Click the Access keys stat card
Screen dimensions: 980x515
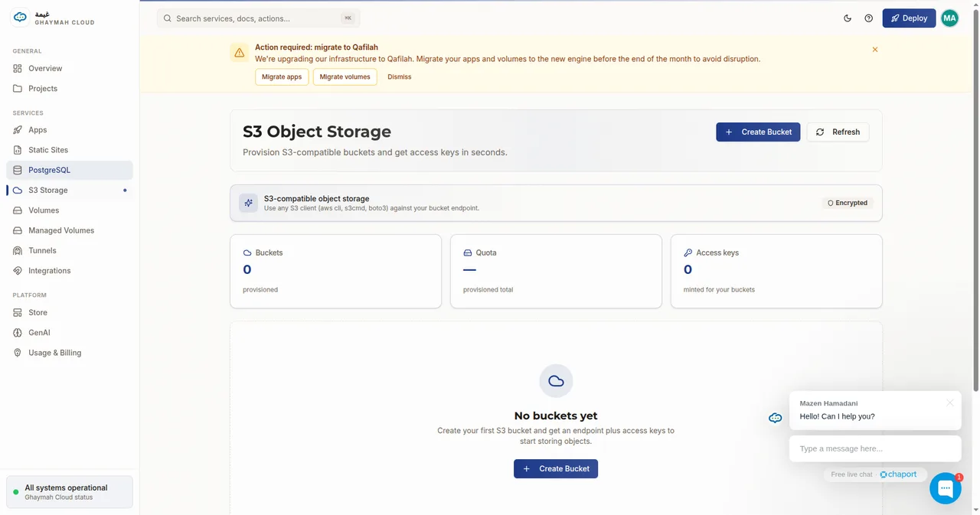click(776, 272)
